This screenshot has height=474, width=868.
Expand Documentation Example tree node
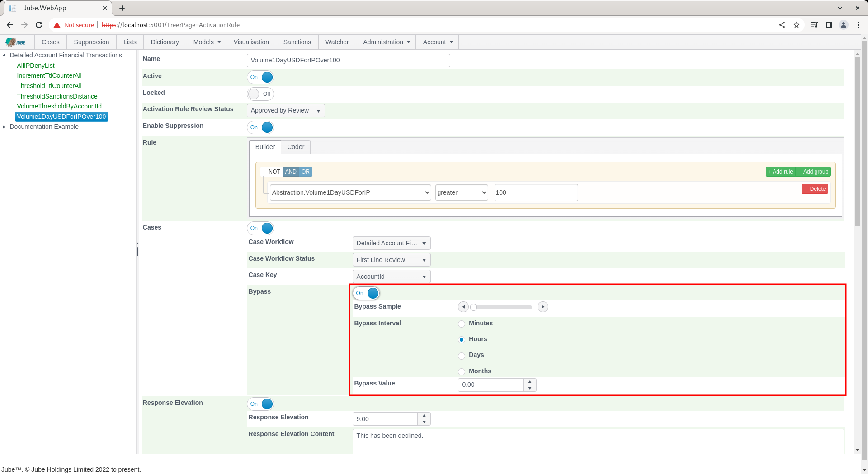pos(5,127)
